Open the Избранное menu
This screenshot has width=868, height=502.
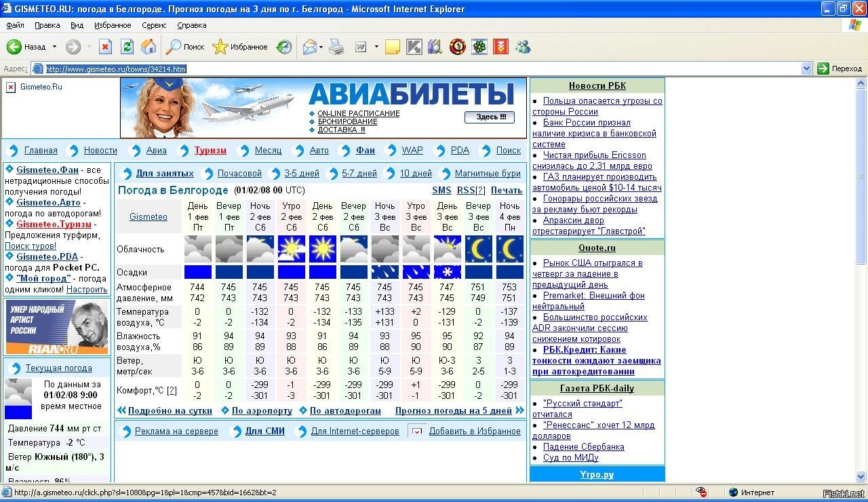pos(113,25)
